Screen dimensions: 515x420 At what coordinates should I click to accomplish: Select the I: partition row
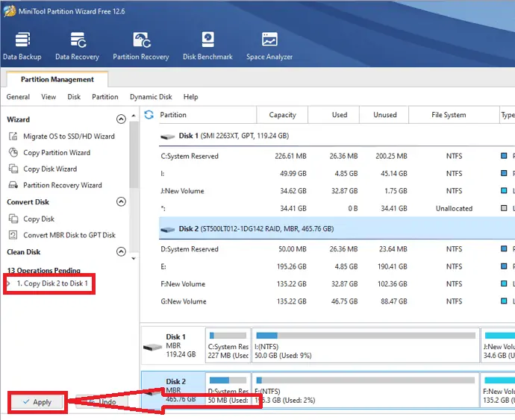[337, 173]
